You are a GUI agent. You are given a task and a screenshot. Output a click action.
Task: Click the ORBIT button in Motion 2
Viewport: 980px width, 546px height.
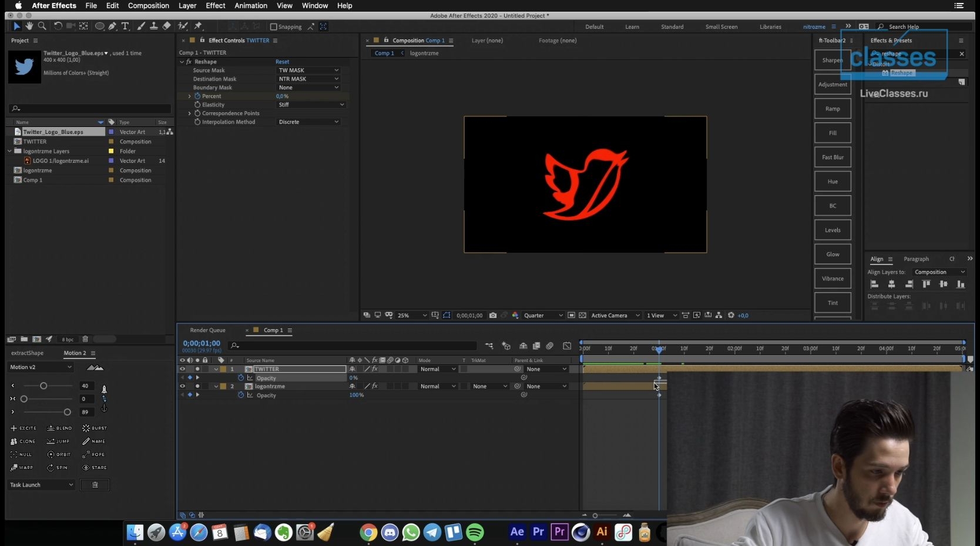click(x=59, y=454)
